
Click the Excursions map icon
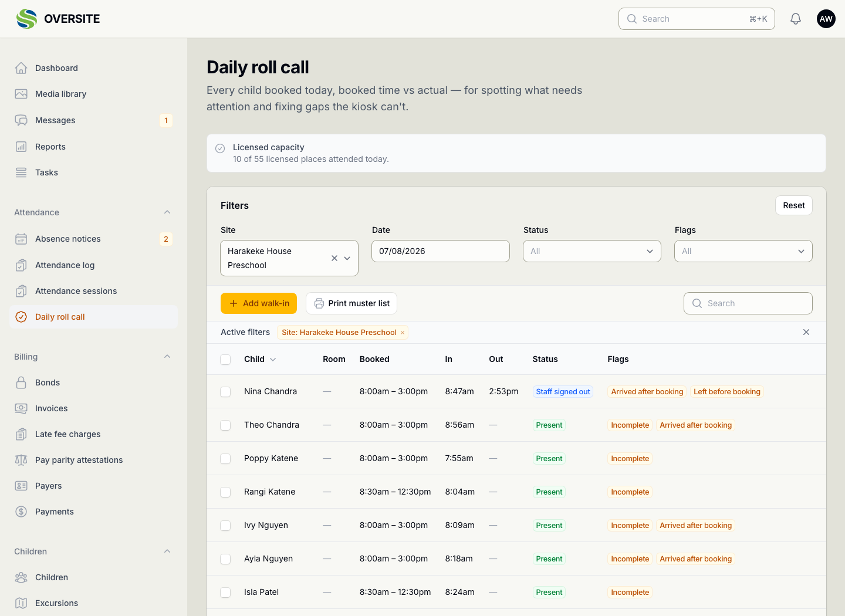tap(21, 603)
